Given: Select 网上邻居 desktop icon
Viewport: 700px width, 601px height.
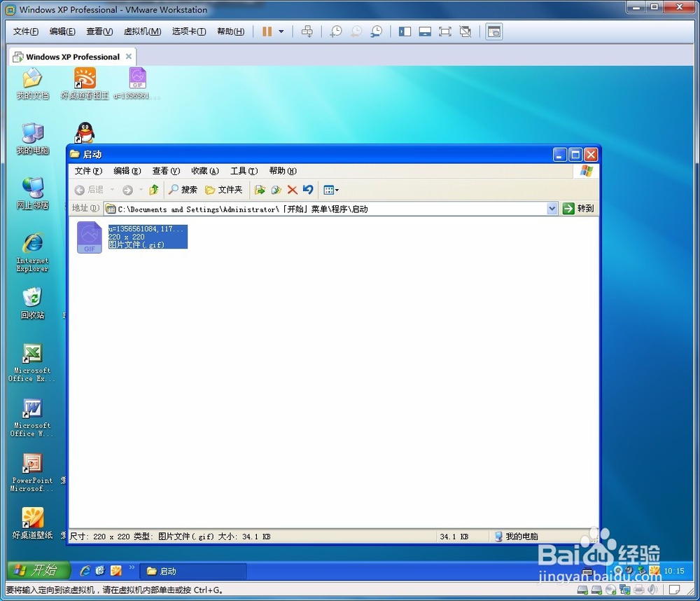Looking at the screenshot, I should pos(32,193).
